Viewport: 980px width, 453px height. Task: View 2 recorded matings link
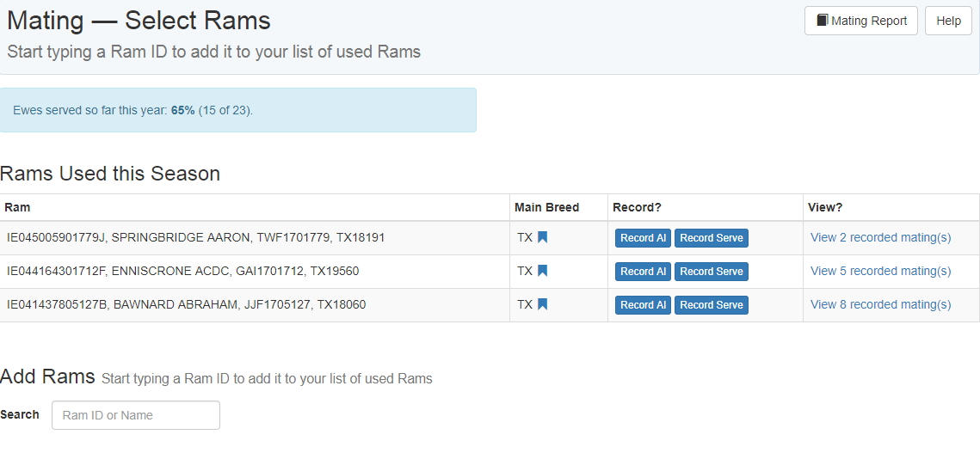880,237
